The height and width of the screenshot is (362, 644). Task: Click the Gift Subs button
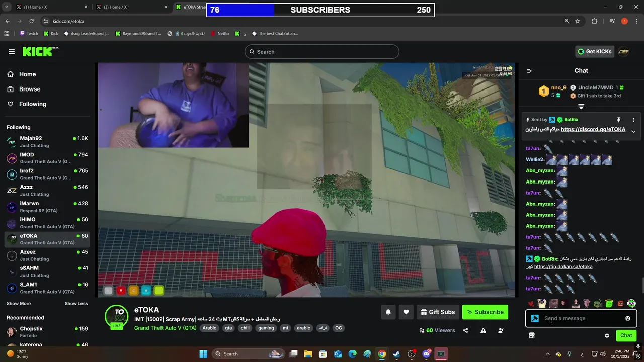click(x=438, y=312)
